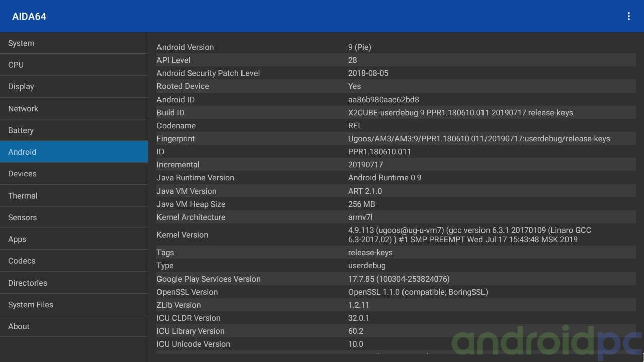
Task: Open the three-dot overflow menu
Action: pos(628,16)
